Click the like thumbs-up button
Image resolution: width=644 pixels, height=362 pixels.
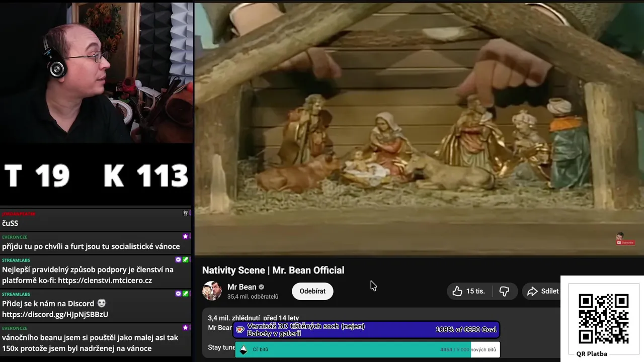point(457,291)
